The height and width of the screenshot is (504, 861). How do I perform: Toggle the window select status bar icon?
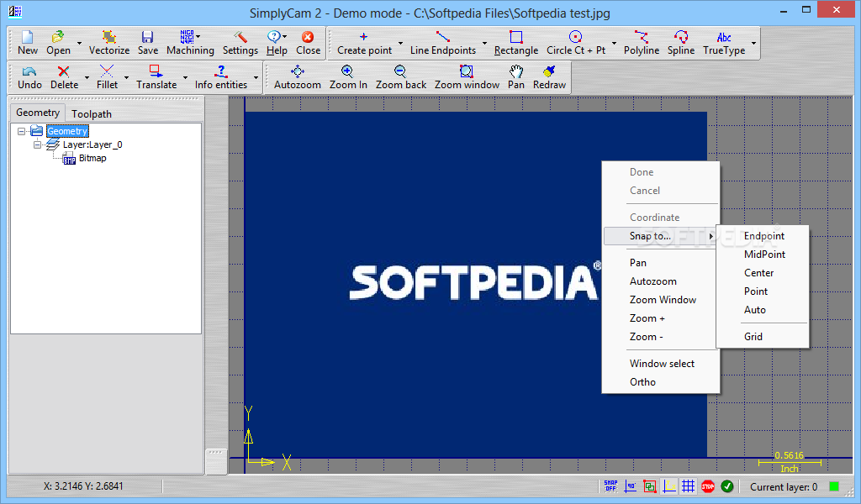click(650, 486)
